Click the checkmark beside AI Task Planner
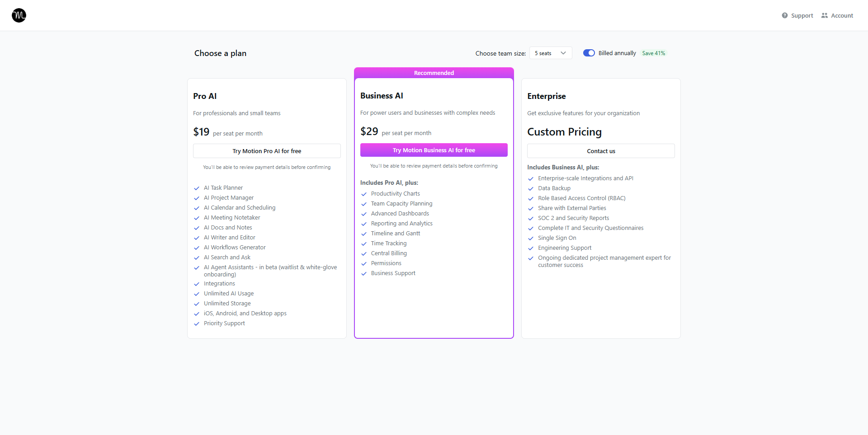This screenshot has height=435, width=868. pyautogui.click(x=197, y=188)
